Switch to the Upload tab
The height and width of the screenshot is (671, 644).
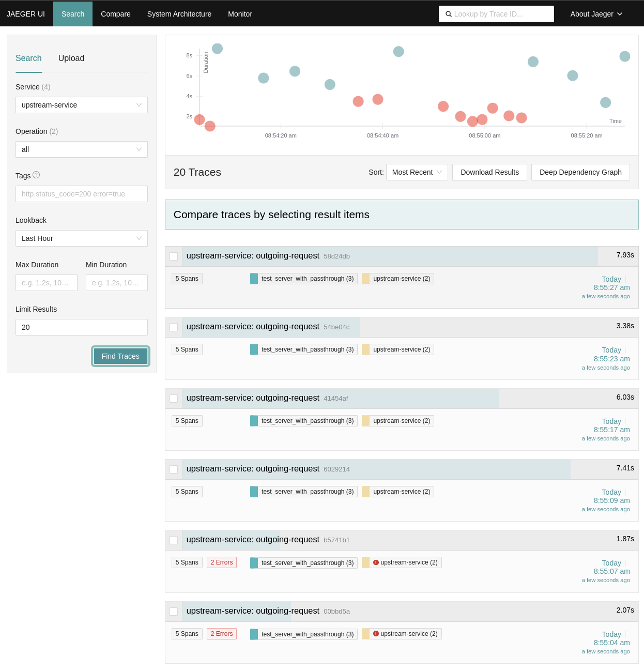[x=71, y=58]
